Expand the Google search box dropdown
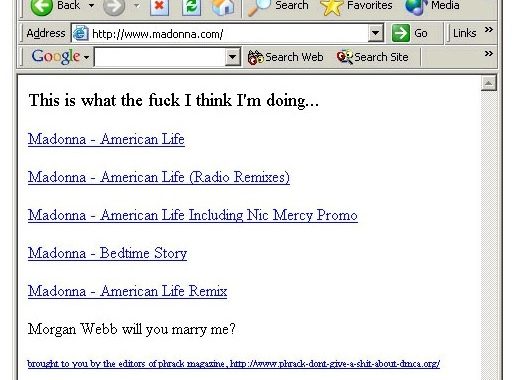The width and height of the screenshot is (513, 380). 233,57
